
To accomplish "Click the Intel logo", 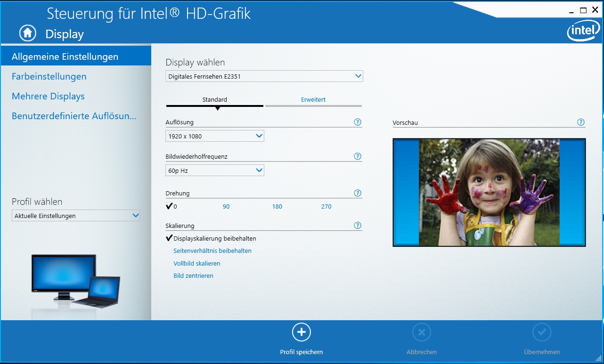I will click(583, 32).
